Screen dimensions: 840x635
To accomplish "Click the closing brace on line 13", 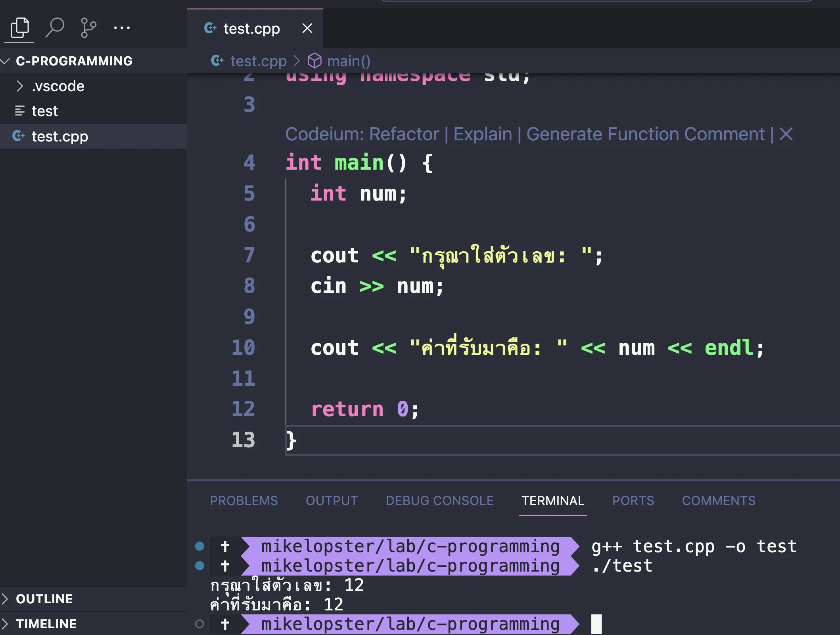I will point(291,440).
